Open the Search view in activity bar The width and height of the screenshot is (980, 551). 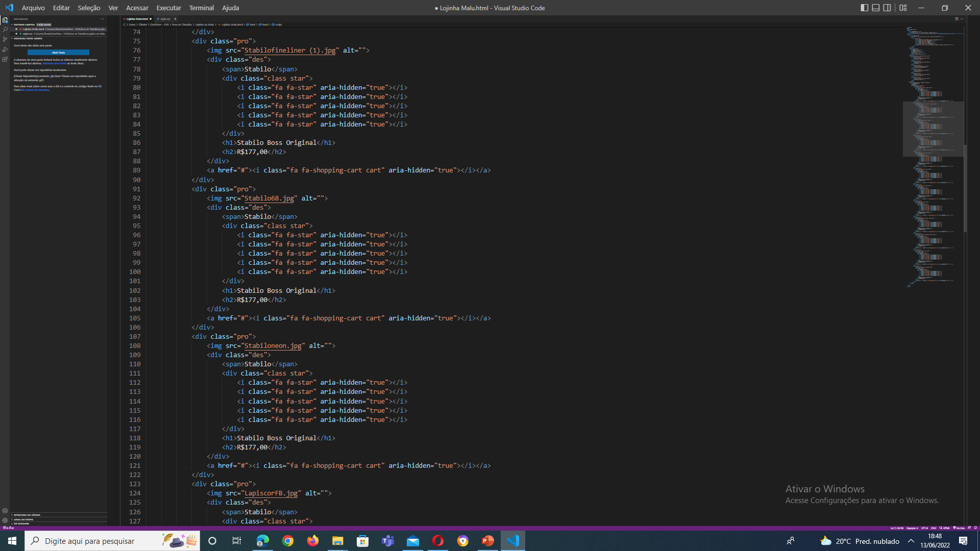[5, 30]
